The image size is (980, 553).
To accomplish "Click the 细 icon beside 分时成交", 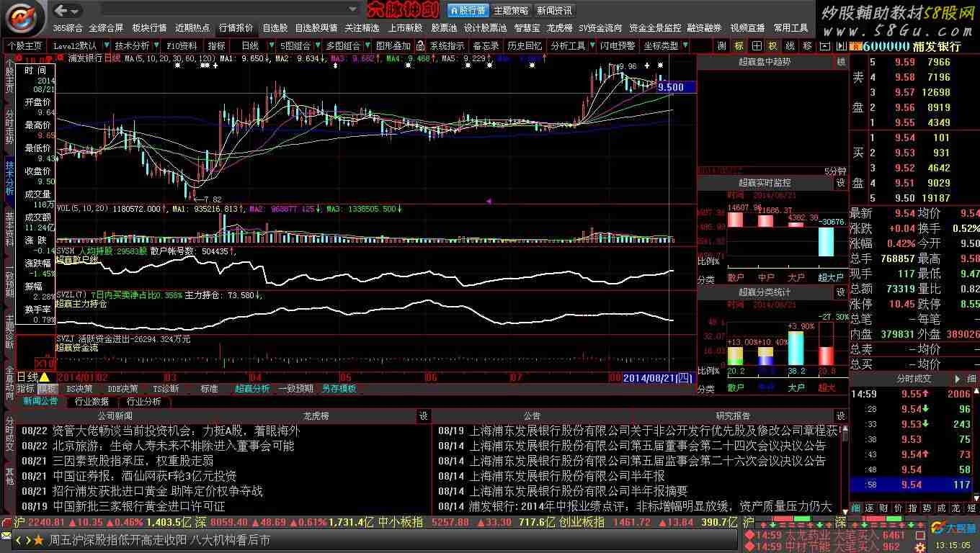I will (x=971, y=378).
